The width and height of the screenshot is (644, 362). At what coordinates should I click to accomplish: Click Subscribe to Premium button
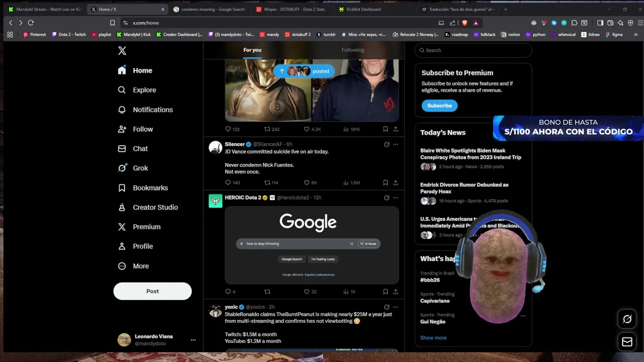click(x=439, y=106)
